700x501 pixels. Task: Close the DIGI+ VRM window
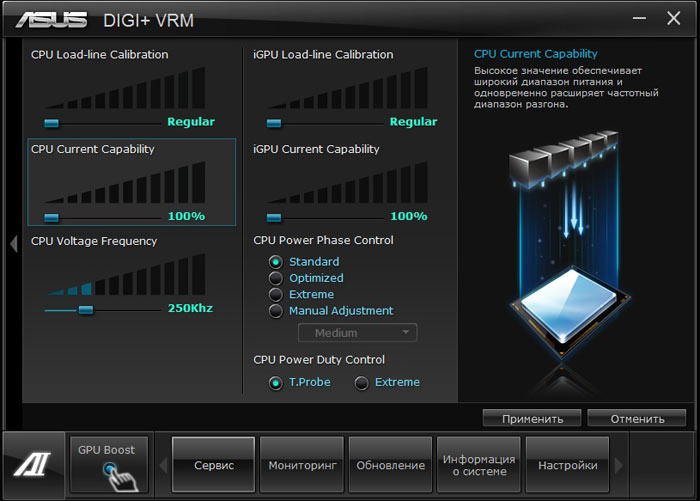[x=673, y=18]
